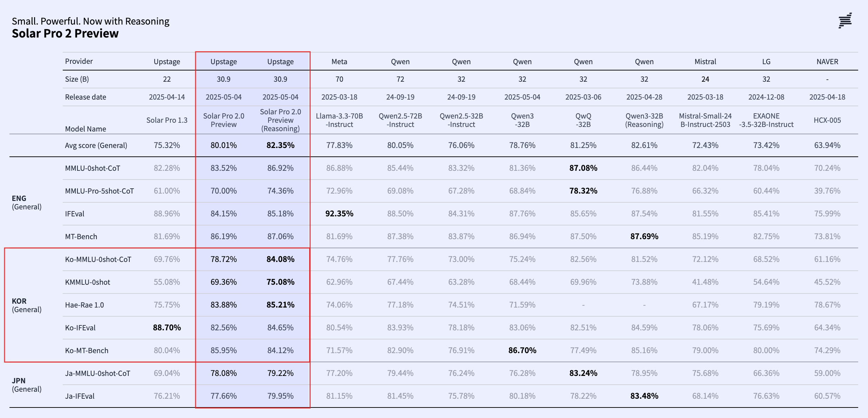Click the 'ENG (General)' section label

click(27, 203)
